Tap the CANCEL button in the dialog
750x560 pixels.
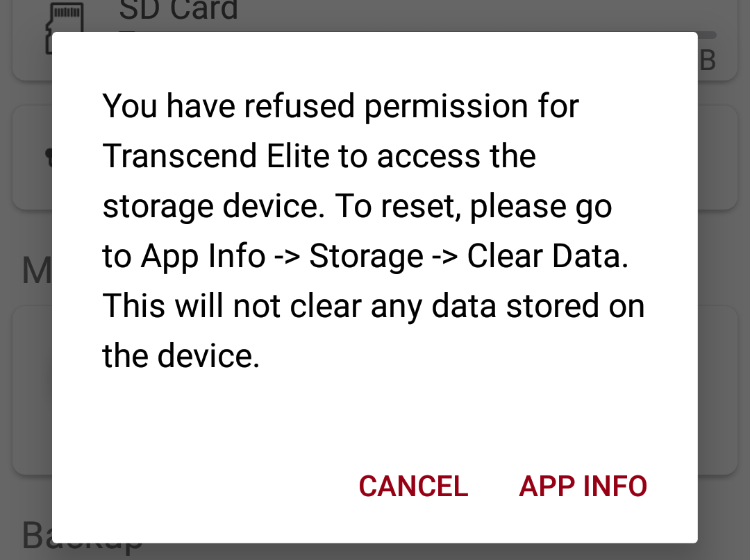(413, 486)
